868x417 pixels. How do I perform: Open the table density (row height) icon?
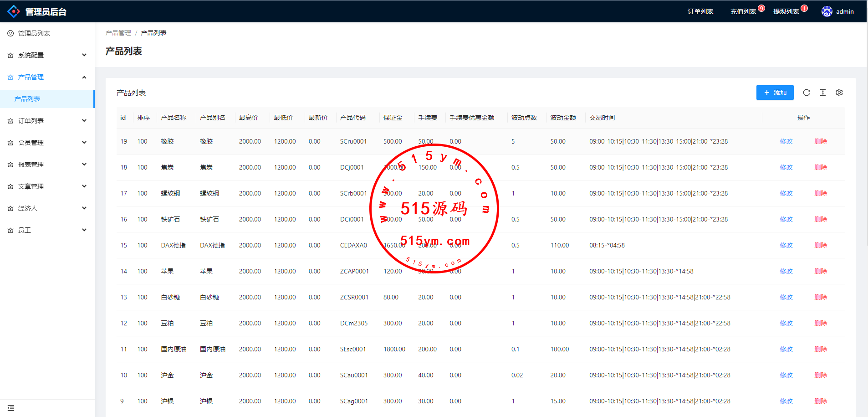click(x=822, y=93)
